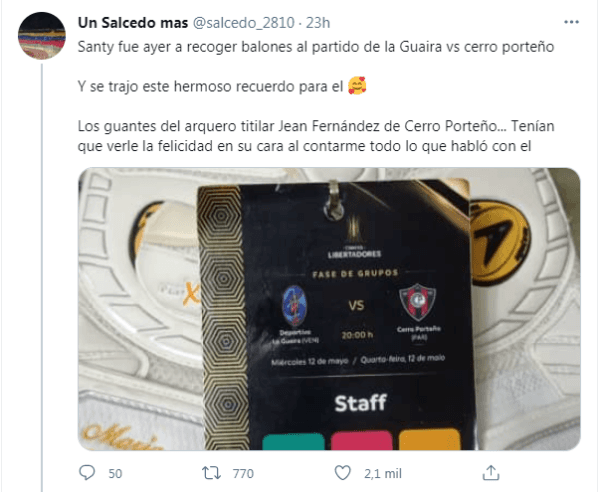Click the smiling hearts emoji in tweet
This screenshot has height=492, width=600.
click(x=357, y=86)
